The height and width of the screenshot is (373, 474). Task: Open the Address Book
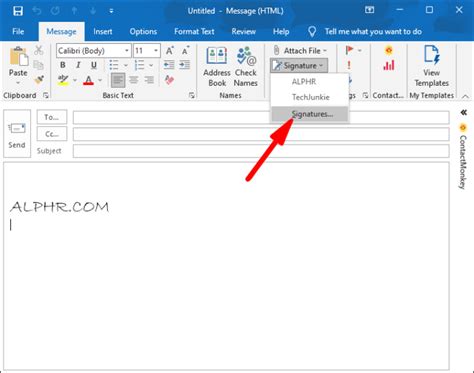(x=217, y=67)
